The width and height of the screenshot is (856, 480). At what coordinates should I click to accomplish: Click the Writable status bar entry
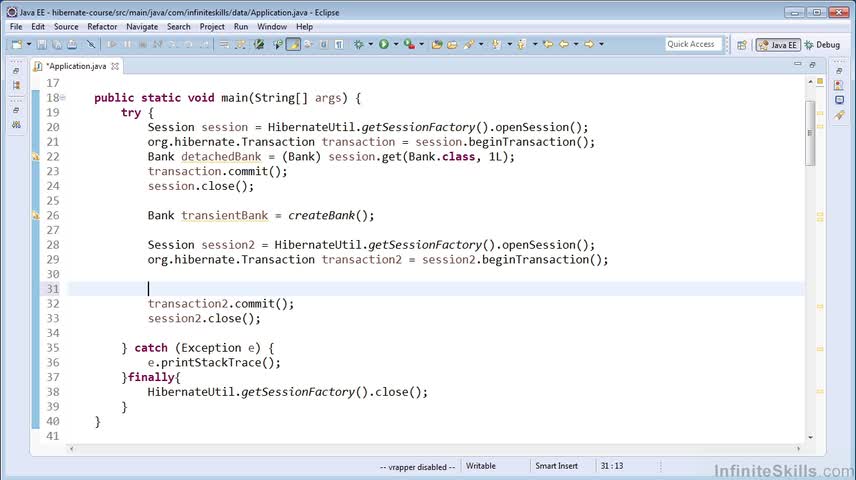click(x=481, y=466)
